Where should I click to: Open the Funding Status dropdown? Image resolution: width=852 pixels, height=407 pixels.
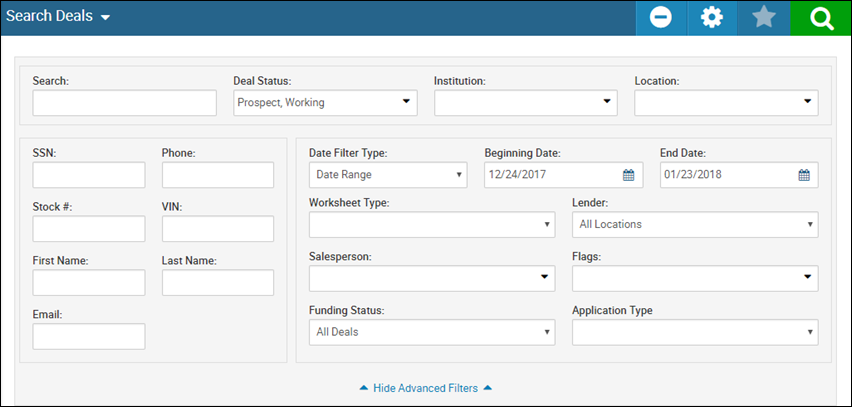point(432,332)
